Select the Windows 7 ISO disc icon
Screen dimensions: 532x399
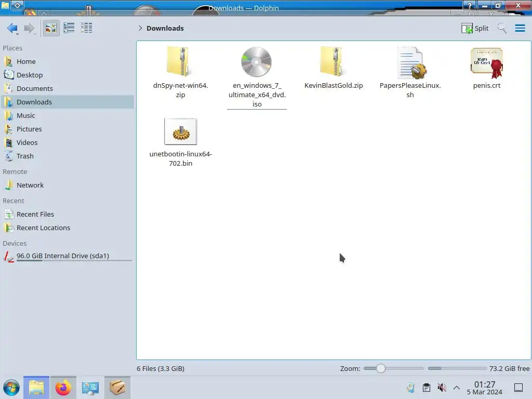(x=257, y=62)
